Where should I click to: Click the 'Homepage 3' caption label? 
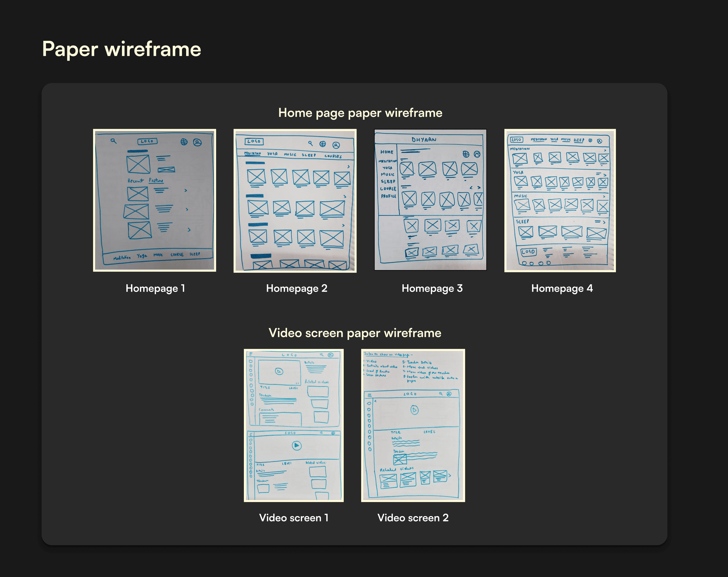(432, 288)
